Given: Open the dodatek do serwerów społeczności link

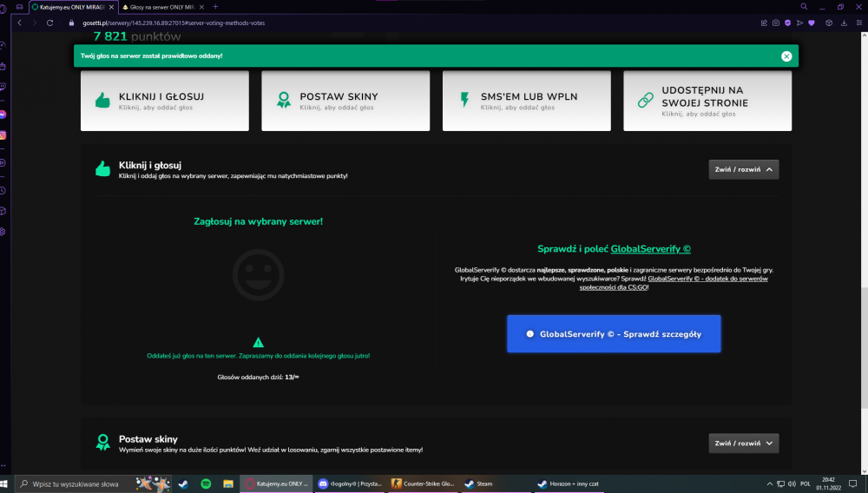Looking at the screenshot, I should pos(674,283).
